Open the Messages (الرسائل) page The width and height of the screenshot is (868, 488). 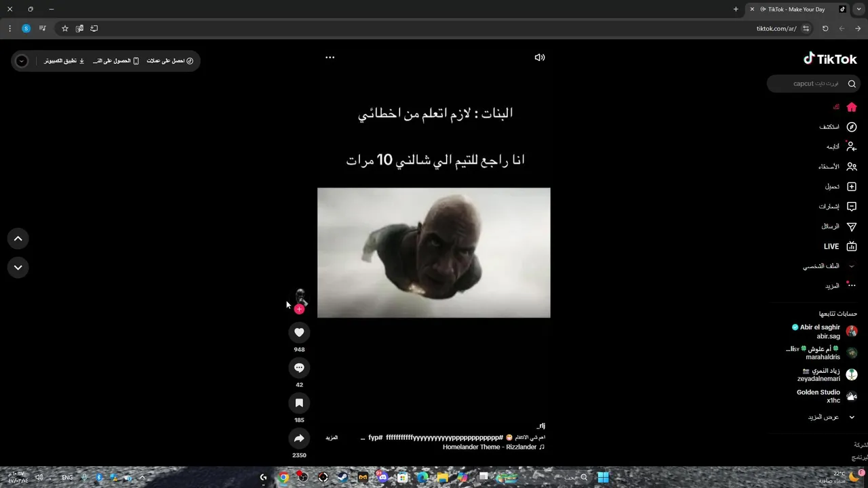pyautogui.click(x=840, y=226)
